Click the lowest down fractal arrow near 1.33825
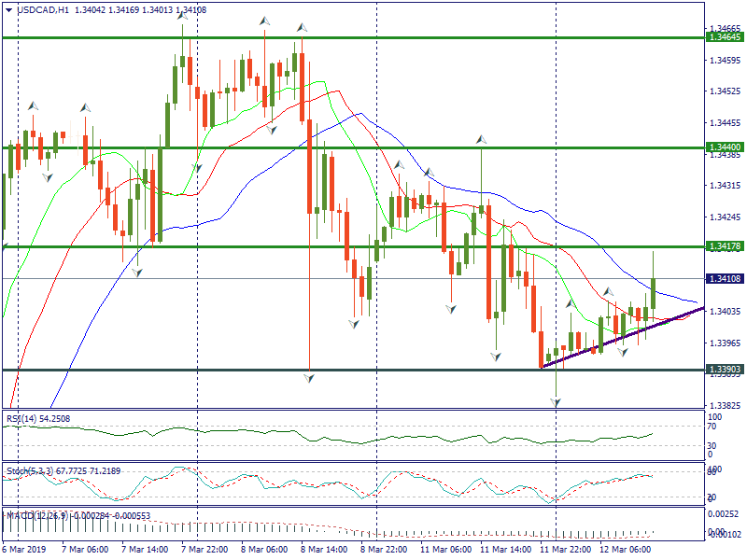 (x=557, y=402)
